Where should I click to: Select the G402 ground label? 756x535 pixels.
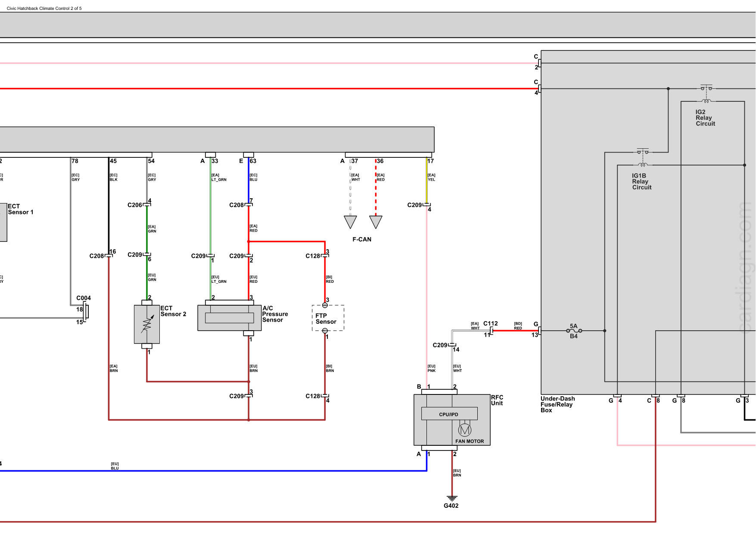coord(451,506)
